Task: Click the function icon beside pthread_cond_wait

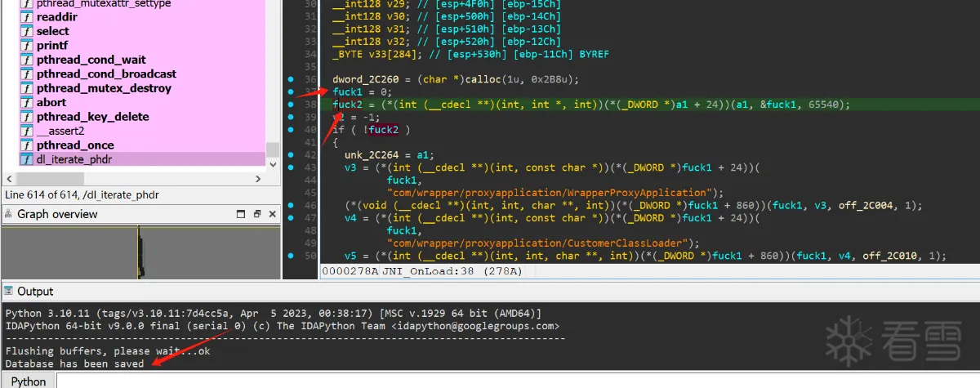Action: (x=26, y=60)
